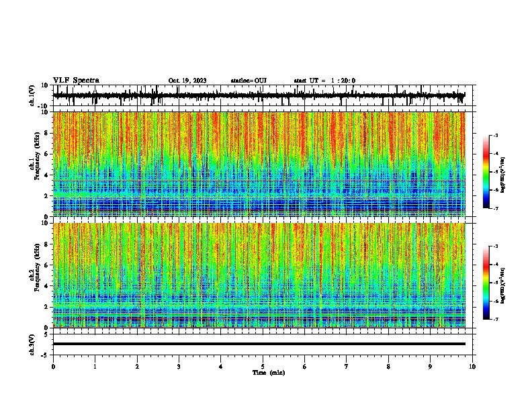Click the "8" kHz tick on ch.1 frequency axis

pos(46,133)
